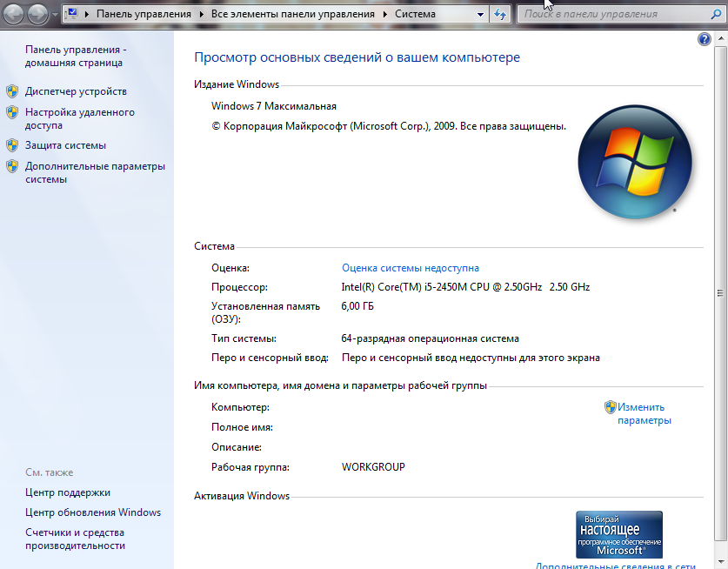This screenshot has height=569, width=728.
Task: Open Центр обновления Windows link
Action: click(93, 512)
